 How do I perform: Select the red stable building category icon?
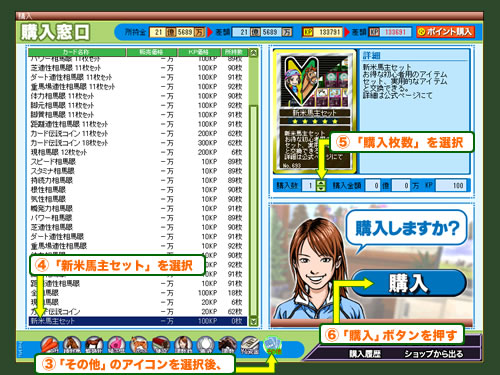161,345
